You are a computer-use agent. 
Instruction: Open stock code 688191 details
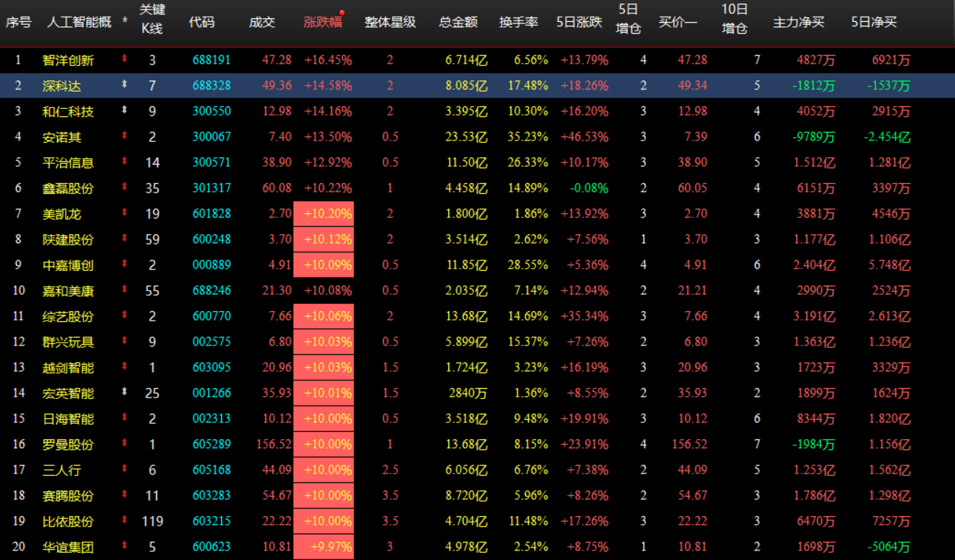click(212, 59)
